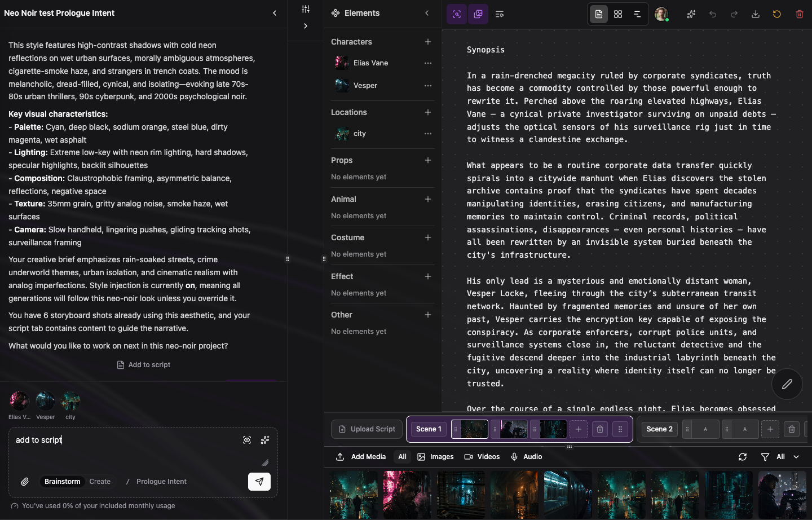Select Vesper reference chip in chat
The image size is (812, 520).
(x=45, y=406)
